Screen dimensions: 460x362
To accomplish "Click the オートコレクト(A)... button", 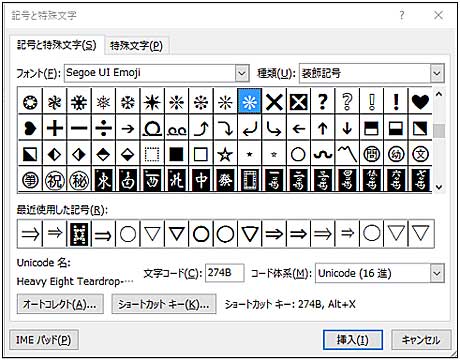I will (60, 304).
